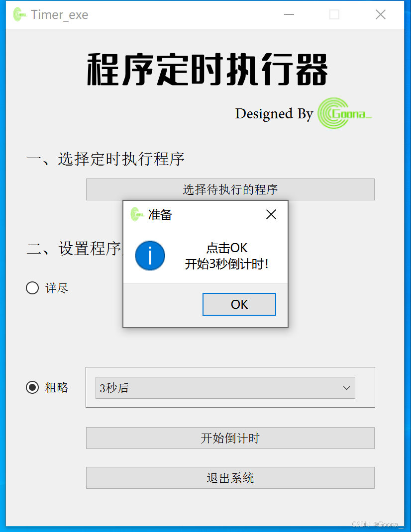This screenshot has height=532, width=411.
Task: Click the 点击OK 开始3秒倒计时 message text
Action: [227, 256]
